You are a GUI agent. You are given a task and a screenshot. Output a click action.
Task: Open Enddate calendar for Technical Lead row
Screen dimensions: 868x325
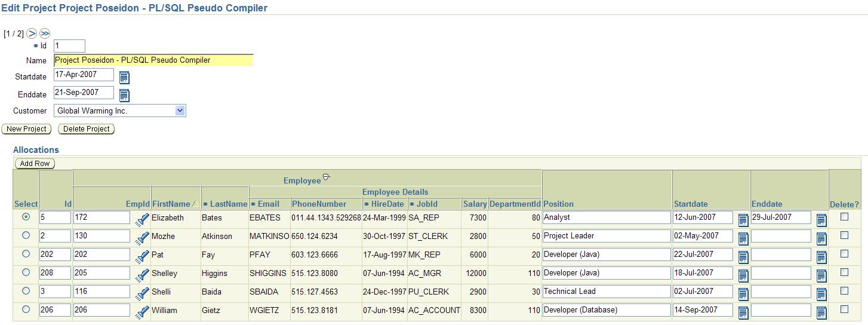point(821,294)
